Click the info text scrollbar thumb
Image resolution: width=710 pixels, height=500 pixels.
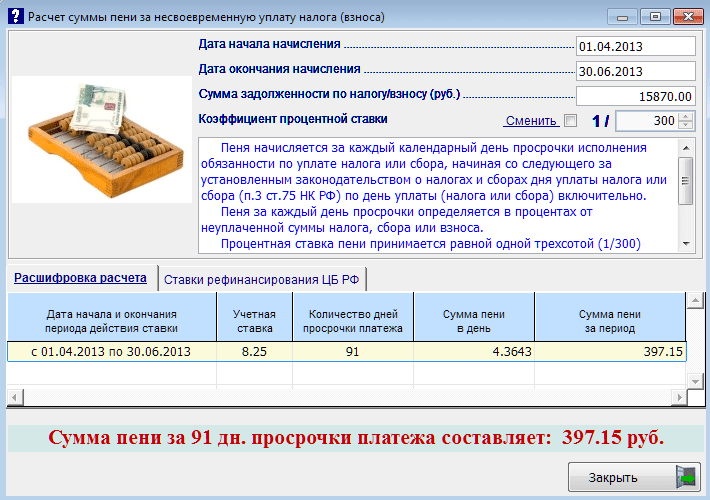tap(686, 181)
